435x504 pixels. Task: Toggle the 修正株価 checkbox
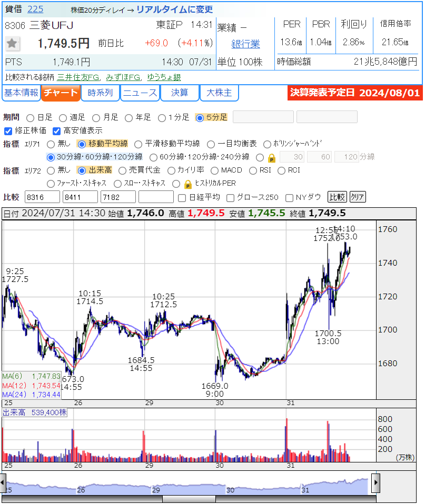(x=8, y=131)
